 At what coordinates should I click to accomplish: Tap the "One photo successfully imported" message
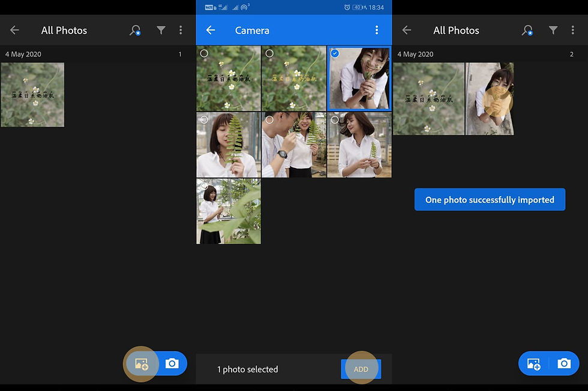click(x=490, y=200)
